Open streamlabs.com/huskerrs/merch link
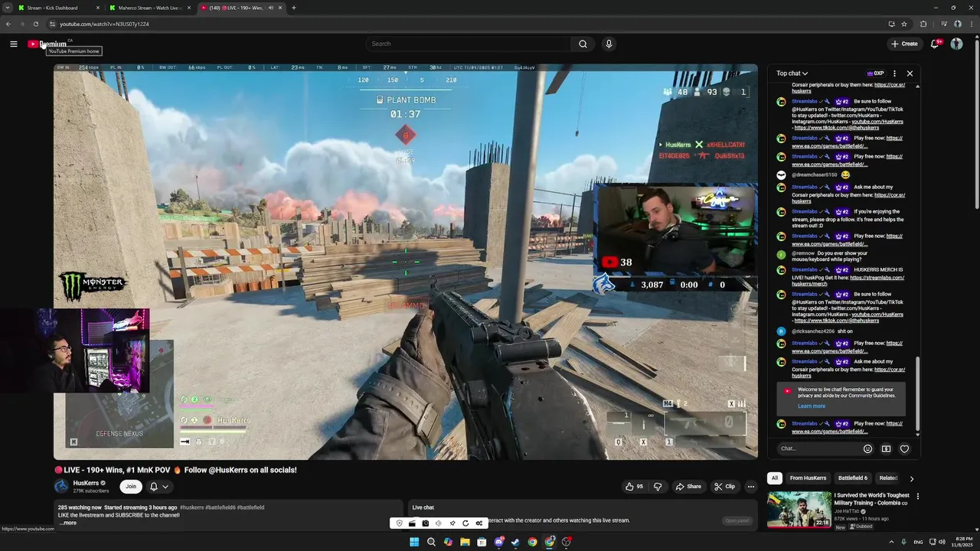Viewport: 980px width, 551px height. pyautogui.click(x=848, y=281)
